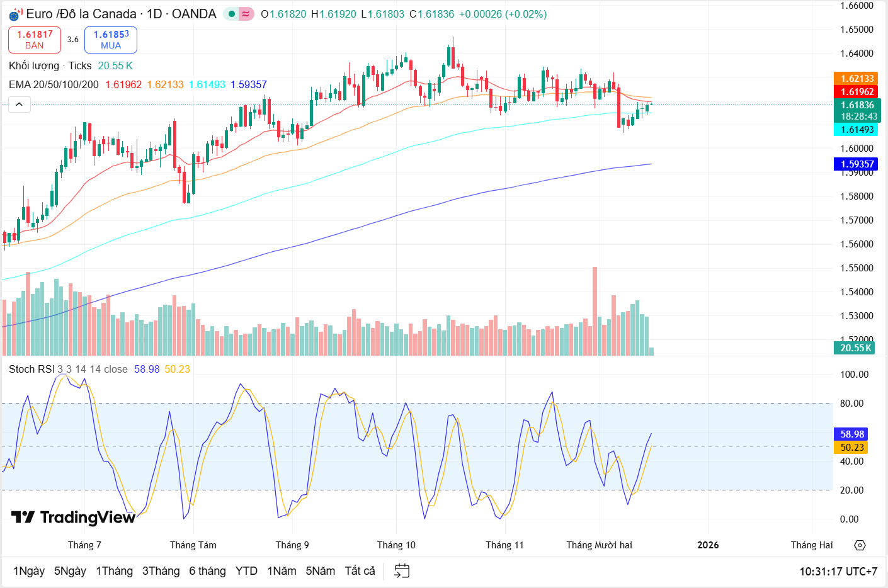The width and height of the screenshot is (888, 588).
Task: Click the Euro/Canada flag symbol icon
Action: pyautogui.click(x=16, y=14)
